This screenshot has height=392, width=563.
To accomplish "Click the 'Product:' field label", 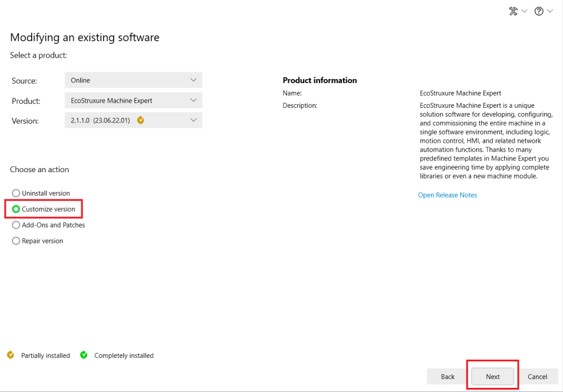I will tap(26, 101).
